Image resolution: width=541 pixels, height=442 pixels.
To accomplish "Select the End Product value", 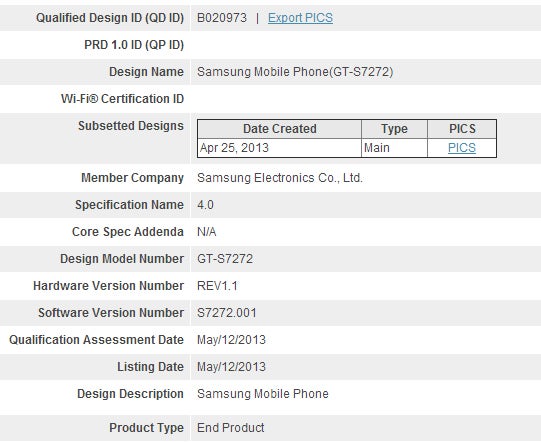I will click(x=230, y=428).
